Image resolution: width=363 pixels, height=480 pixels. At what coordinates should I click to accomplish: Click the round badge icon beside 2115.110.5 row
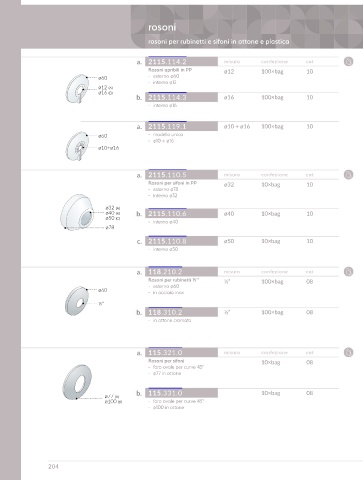click(348, 175)
